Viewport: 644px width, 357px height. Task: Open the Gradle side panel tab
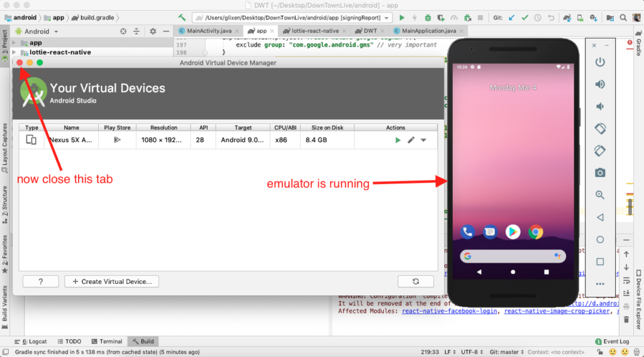tap(639, 43)
